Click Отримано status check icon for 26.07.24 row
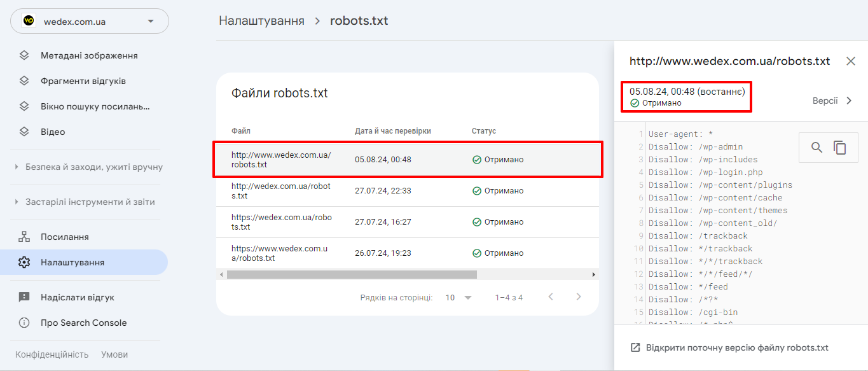 tap(477, 253)
